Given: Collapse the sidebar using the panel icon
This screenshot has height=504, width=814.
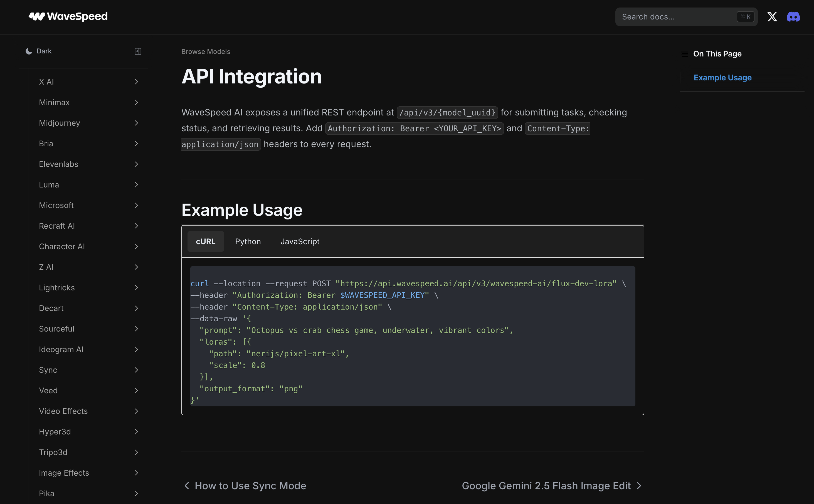Looking at the screenshot, I should tap(138, 51).
